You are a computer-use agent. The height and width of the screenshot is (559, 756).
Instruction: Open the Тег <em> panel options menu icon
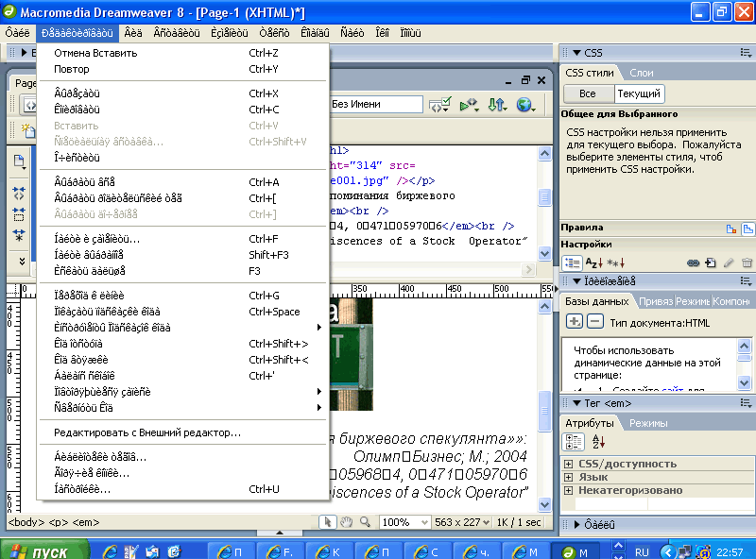click(x=746, y=403)
